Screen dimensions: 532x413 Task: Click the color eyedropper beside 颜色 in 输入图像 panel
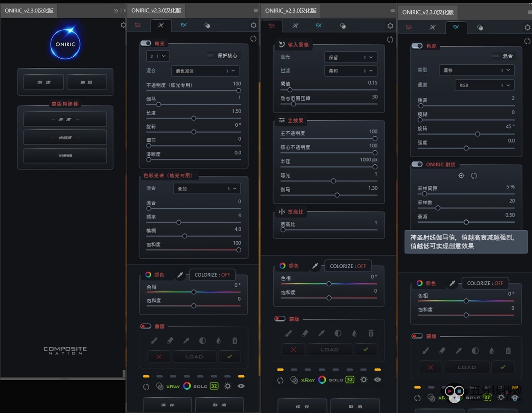point(315,266)
